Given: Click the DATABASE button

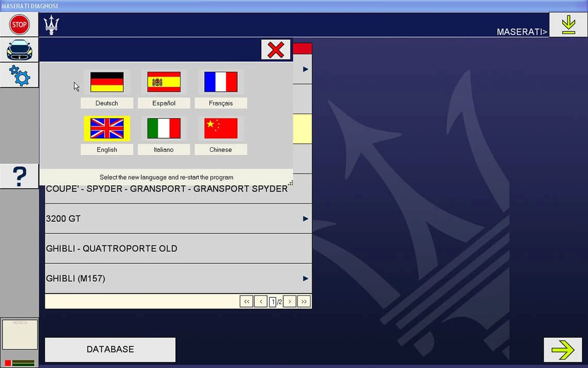Looking at the screenshot, I should tap(110, 349).
